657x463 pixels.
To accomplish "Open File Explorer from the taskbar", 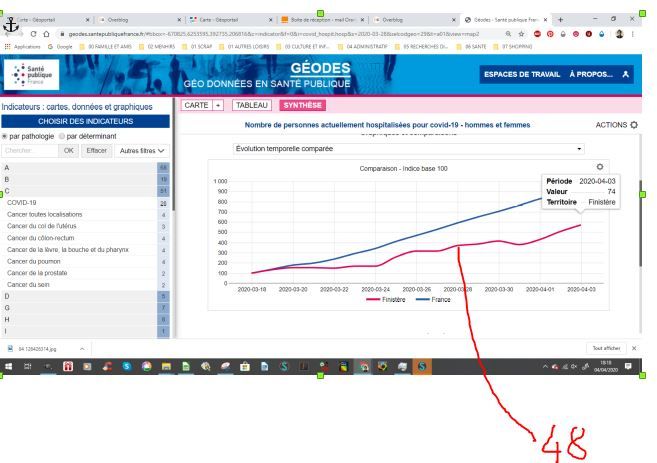I will (166, 367).
